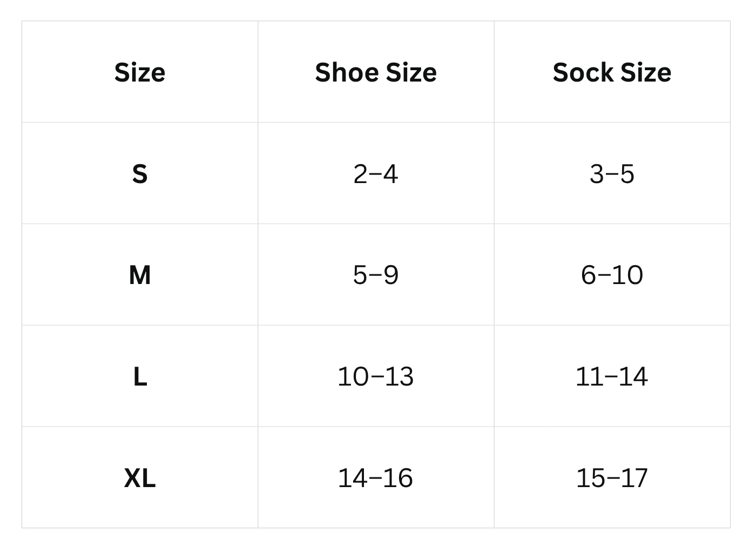Click shoe size cell 14–16
This screenshot has height=540, width=756.
coord(376,478)
